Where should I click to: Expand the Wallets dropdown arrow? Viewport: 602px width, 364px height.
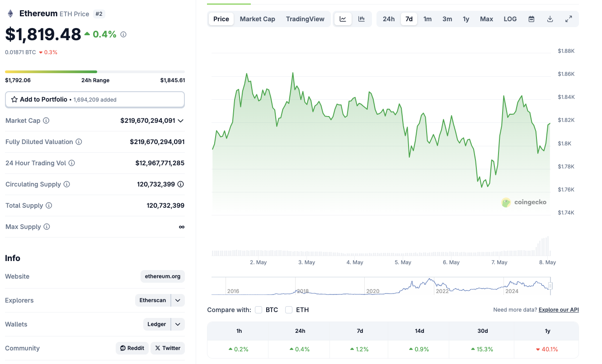click(x=178, y=324)
